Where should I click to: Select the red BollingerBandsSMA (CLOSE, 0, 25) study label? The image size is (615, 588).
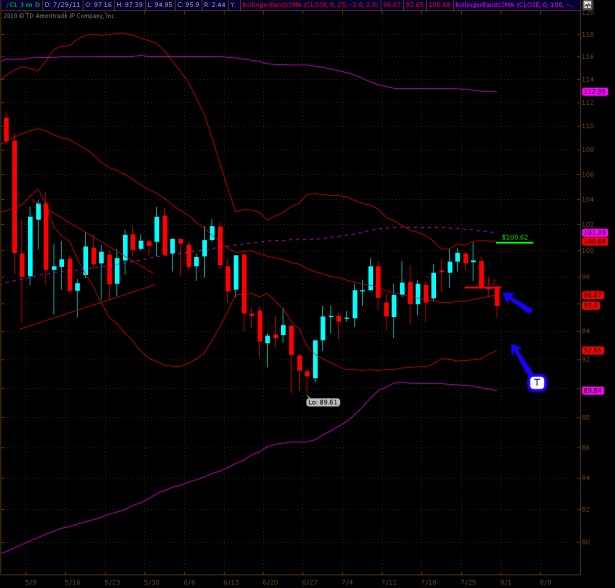(x=310, y=5)
